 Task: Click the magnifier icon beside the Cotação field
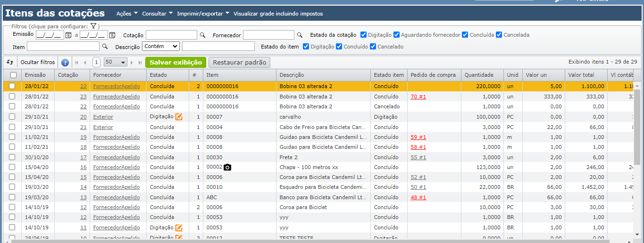coord(203,35)
